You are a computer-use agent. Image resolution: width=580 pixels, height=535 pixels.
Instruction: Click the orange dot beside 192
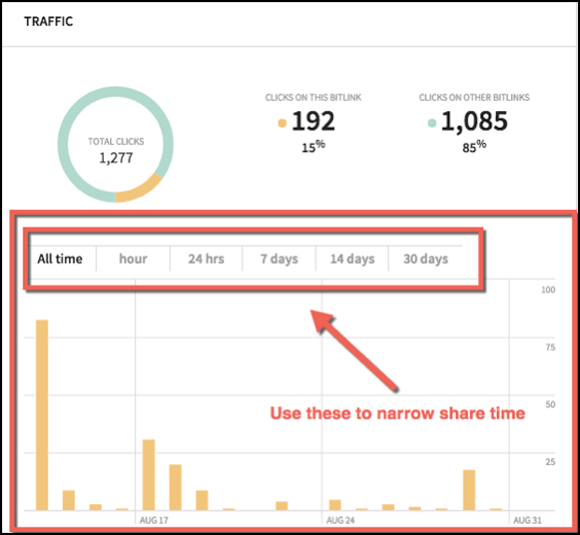pos(282,123)
